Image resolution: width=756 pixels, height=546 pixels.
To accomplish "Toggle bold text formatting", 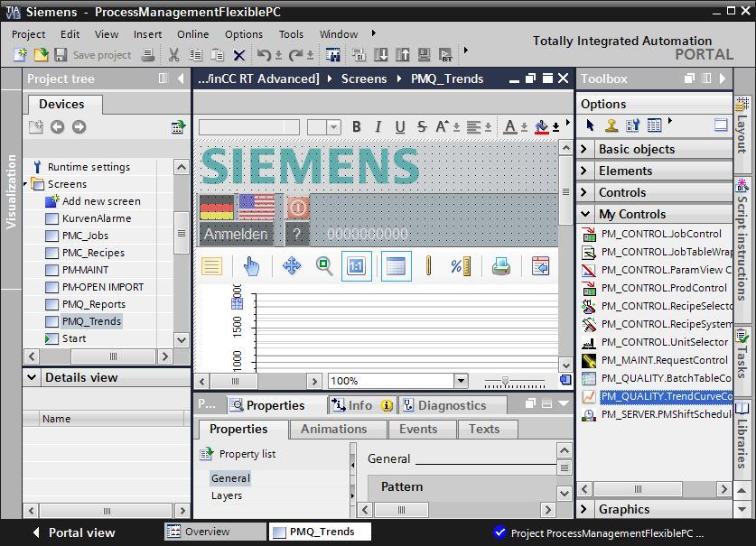I will tap(356, 126).
